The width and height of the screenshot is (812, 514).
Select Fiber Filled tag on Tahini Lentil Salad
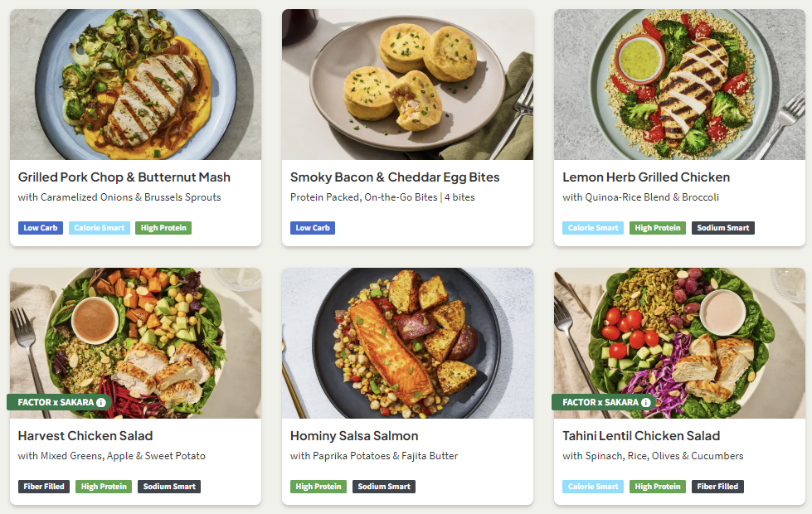tap(717, 487)
